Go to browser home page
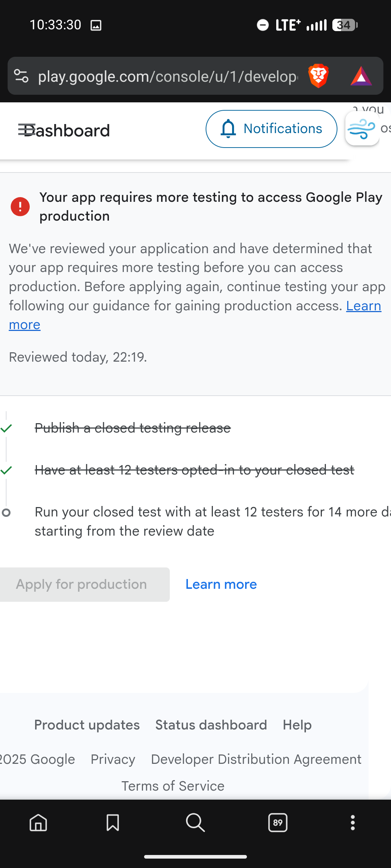The width and height of the screenshot is (391, 868). click(x=38, y=823)
